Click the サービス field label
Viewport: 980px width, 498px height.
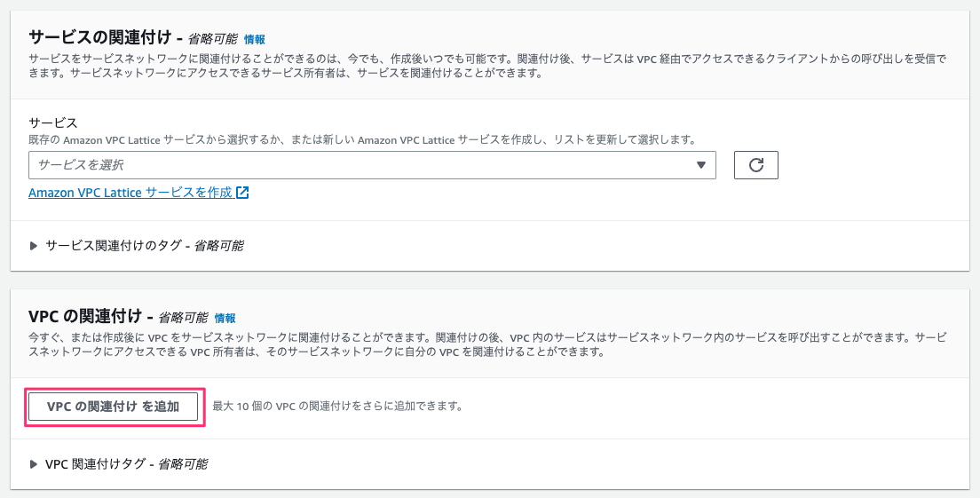point(53,123)
